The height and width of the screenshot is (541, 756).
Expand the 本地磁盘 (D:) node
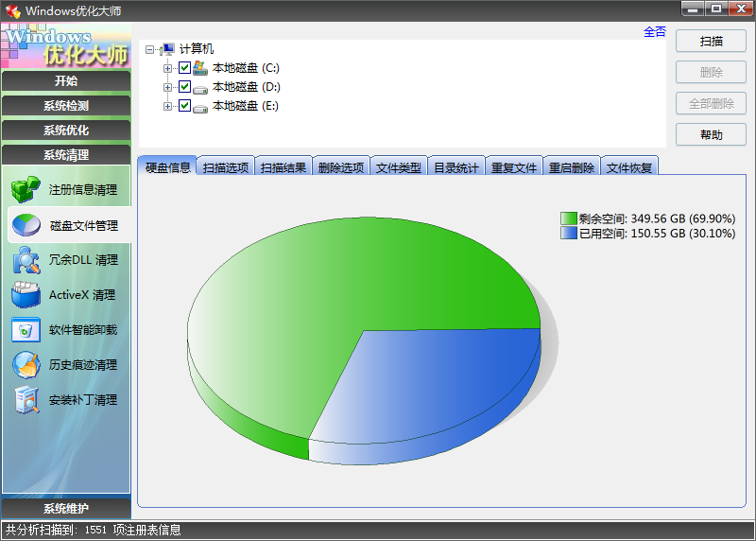coord(167,87)
